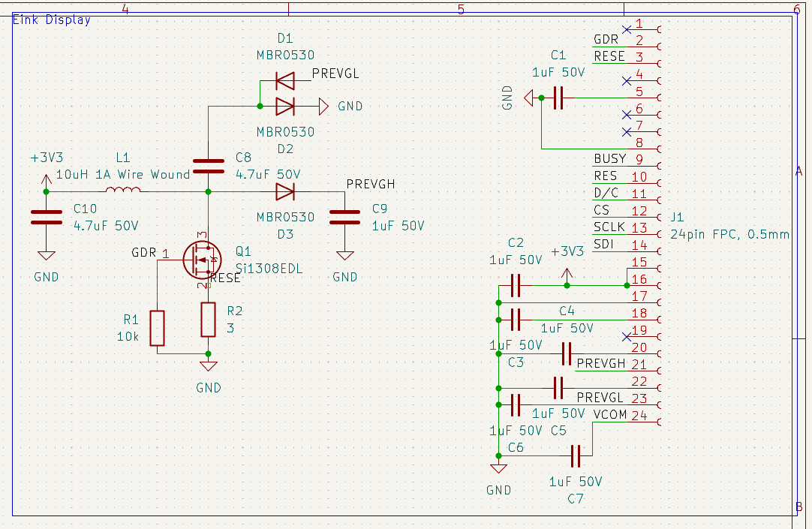Click resistor R1 10k symbol
812x529 pixels.
click(158, 328)
